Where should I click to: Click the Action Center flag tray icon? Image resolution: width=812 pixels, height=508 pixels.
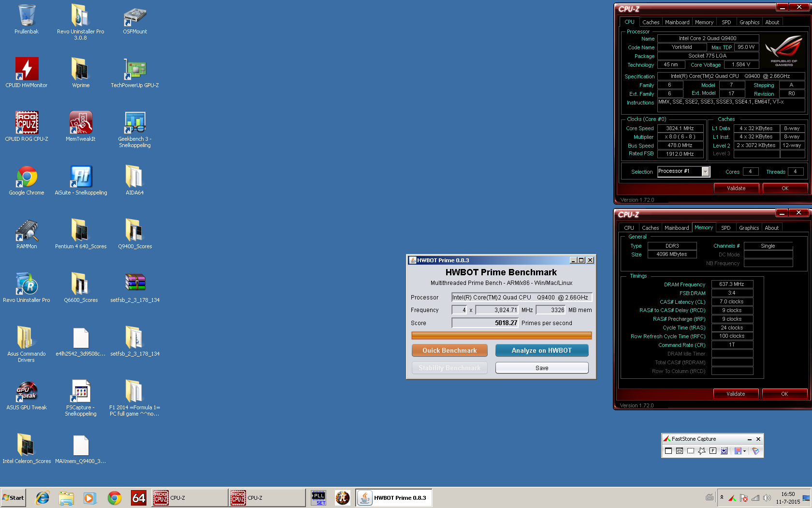tap(743, 498)
